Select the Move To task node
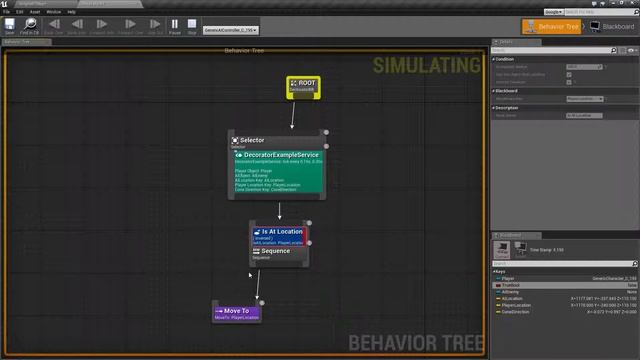 (237, 313)
